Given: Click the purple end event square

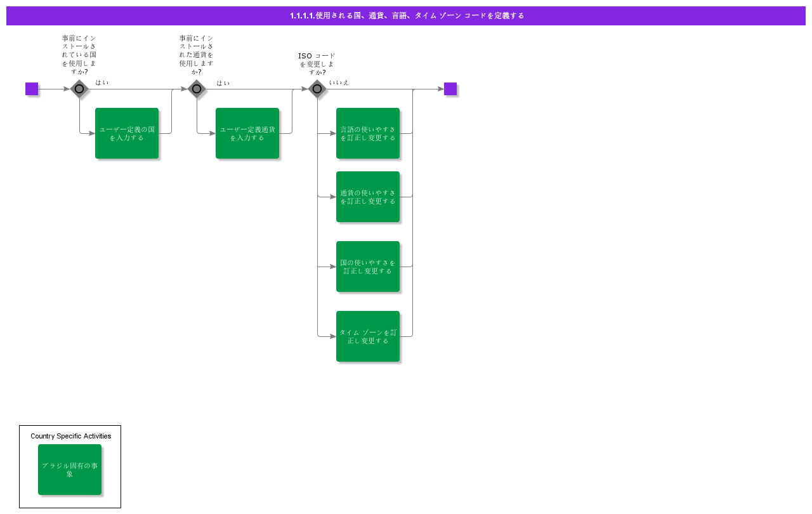Looking at the screenshot, I should (450, 89).
